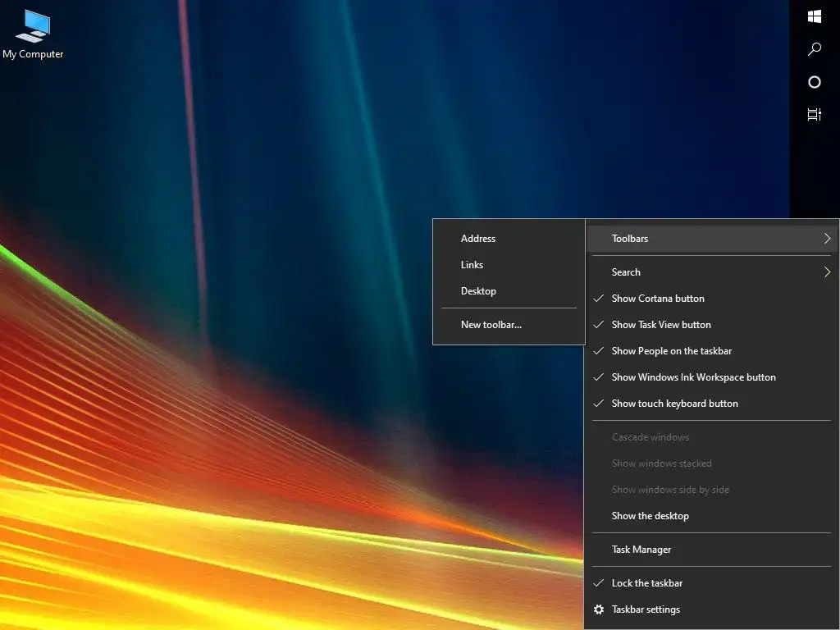Open Cortana circle icon on taskbar
Screen dimensions: 840x630
815,82
